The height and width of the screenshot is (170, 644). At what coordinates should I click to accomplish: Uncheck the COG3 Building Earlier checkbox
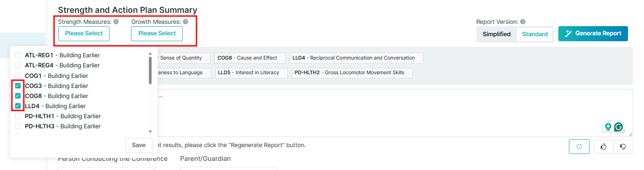coord(18,86)
